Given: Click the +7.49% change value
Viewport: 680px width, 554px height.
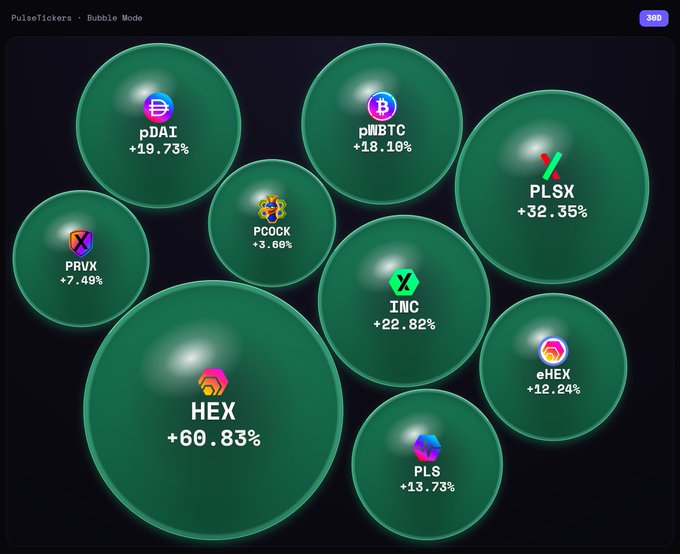Looking at the screenshot, I should click(81, 281).
